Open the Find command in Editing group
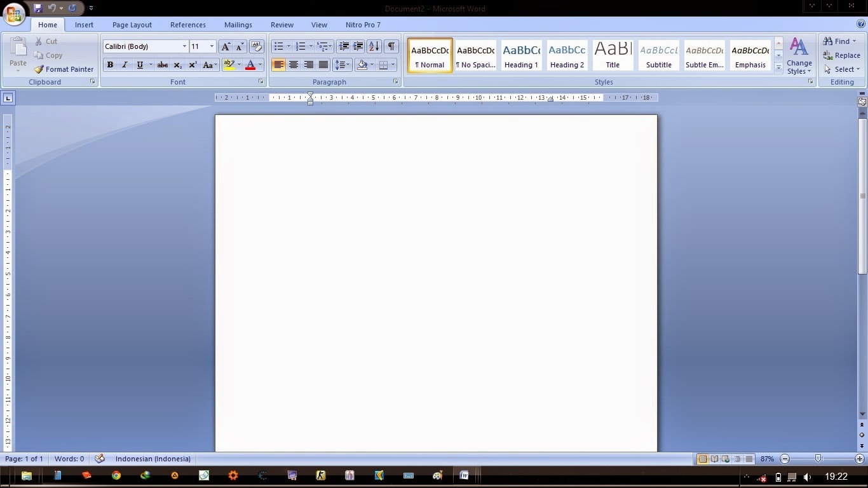 [841, 41]
